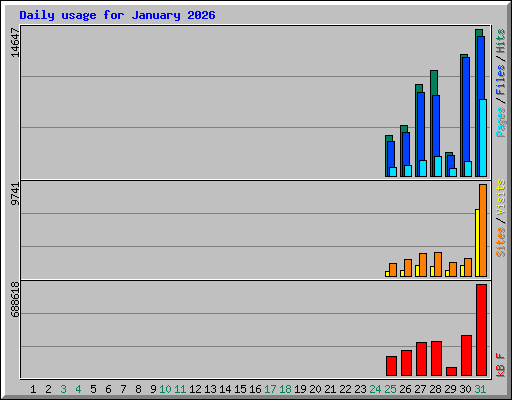The width and height of the screenshot is (512, 400).
Task: Select day label "6" on the axis
Action: pos(108,389)
